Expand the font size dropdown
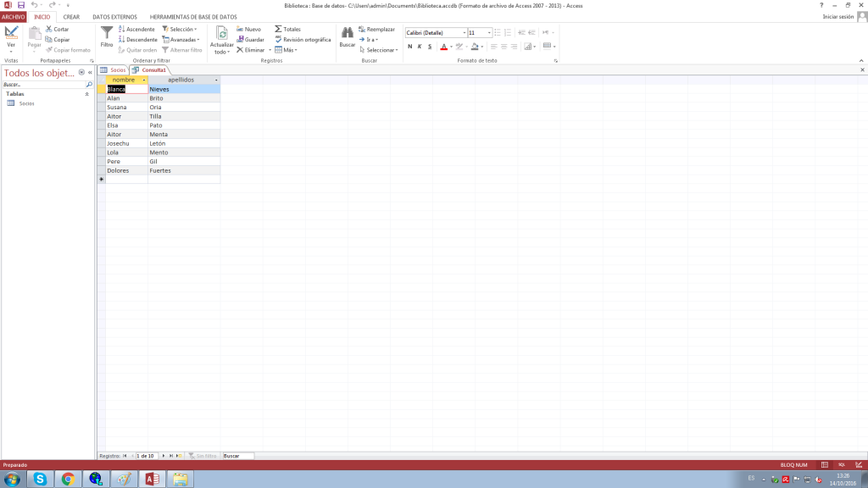This screenshot has width=868, height=488. pos(489,33)
